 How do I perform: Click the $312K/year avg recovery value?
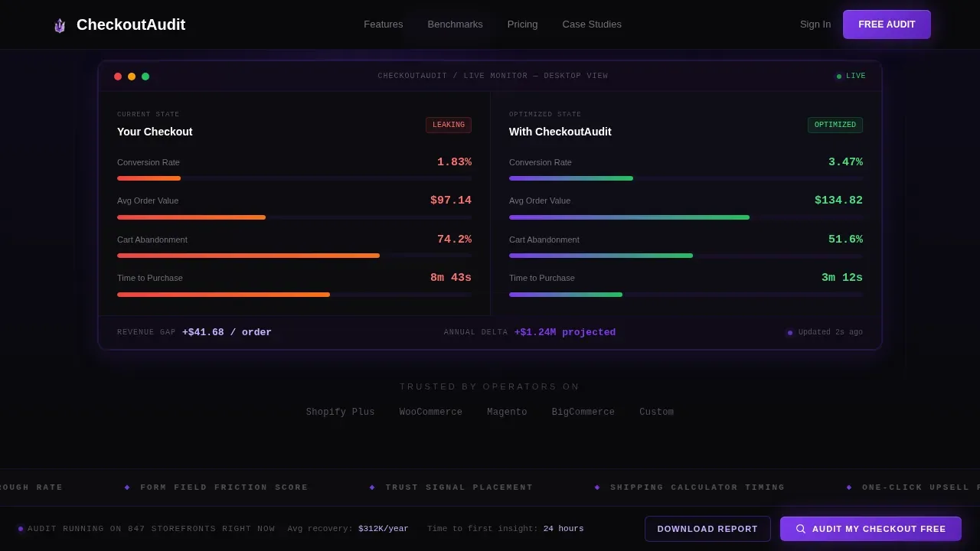click(384, 529)
